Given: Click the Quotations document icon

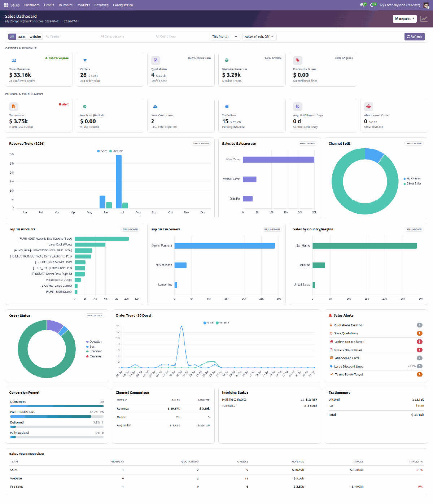Looking at the screenshot, I should [x=156, y=60].
